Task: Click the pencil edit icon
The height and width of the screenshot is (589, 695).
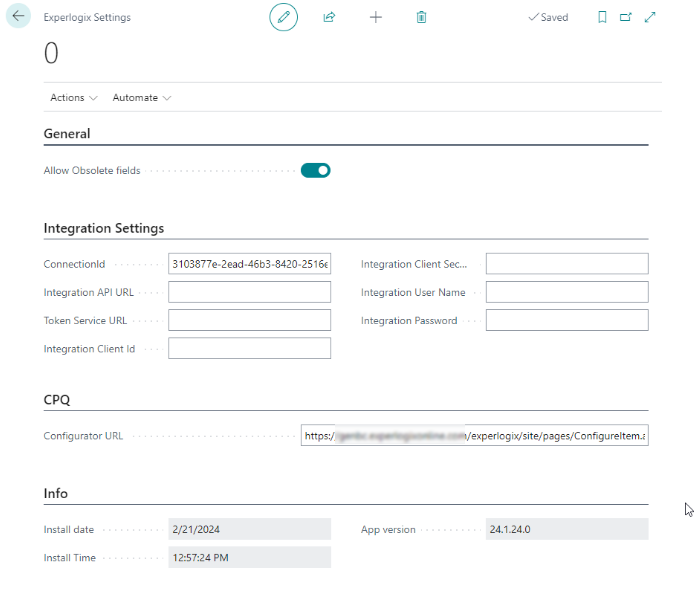Action: (284, 17)
